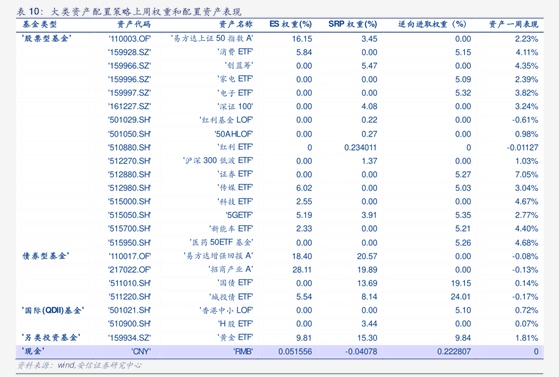Screen dimensions: 559x377
Task: Select asset code '110017.OF'
Action: pos(129,256)
